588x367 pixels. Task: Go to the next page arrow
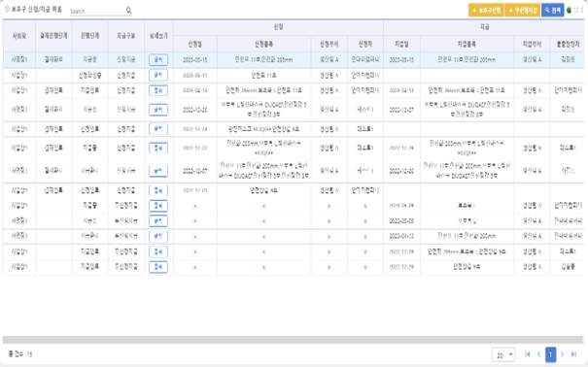pos(562,354)
